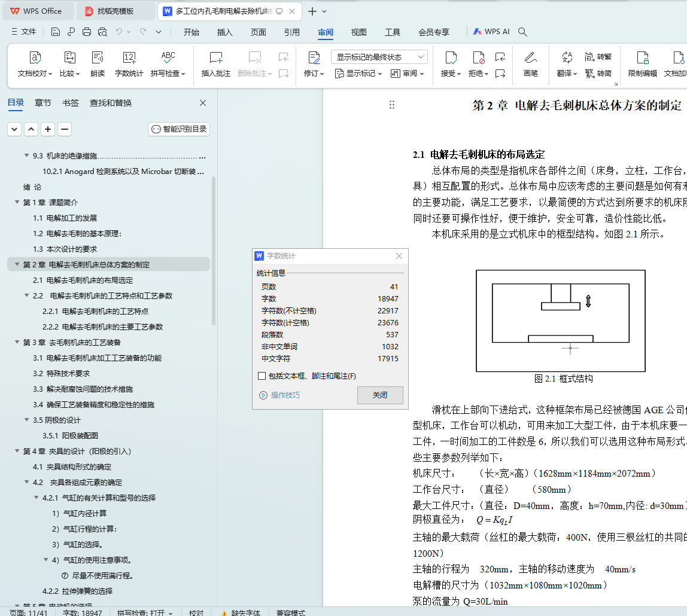This screenshot has width=687, height=616.
Task: Open the 审阅 review pane button
Action: click(x=407, y=73)
